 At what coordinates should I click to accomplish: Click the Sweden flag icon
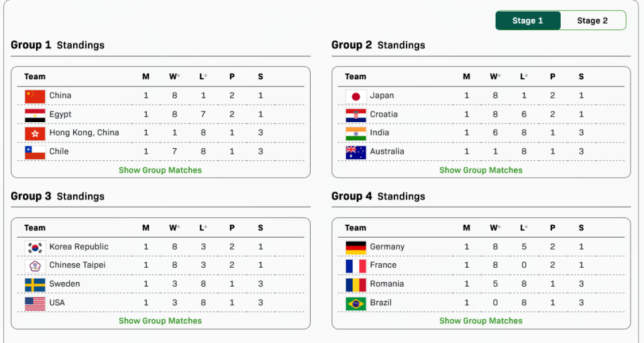click(x=35, y=284)
